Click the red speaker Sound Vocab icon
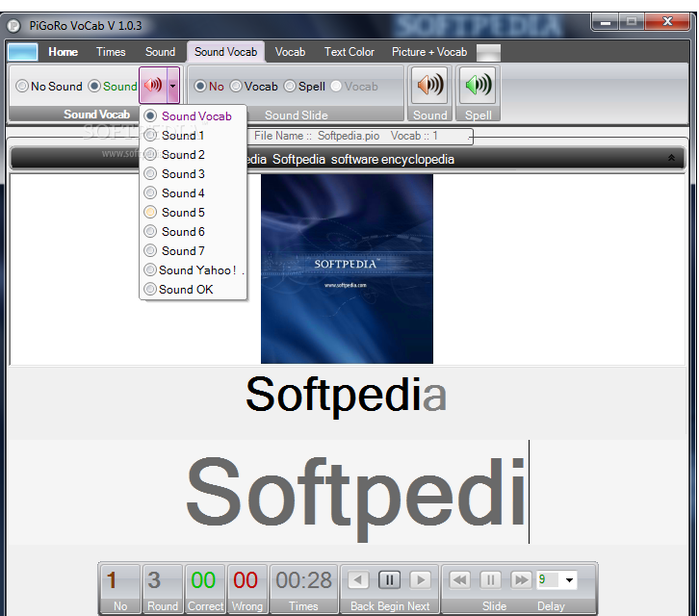Screen dimensions: 699x616 (153, 85)
